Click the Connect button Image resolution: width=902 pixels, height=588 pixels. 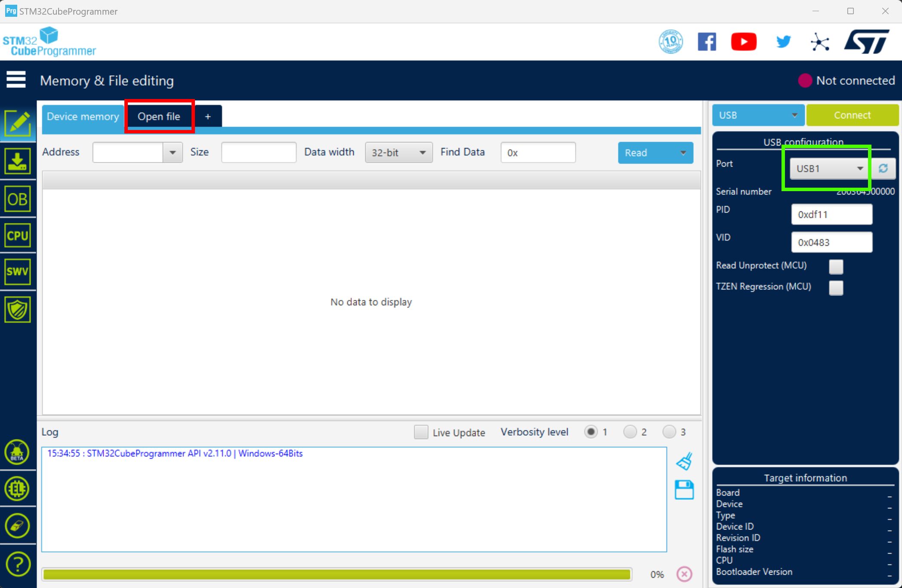coord(853,116)
